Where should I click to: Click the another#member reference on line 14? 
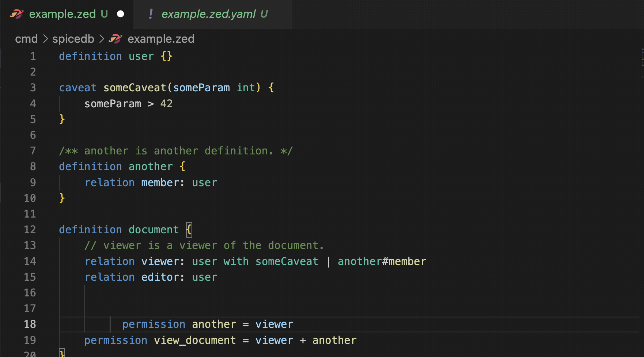pyautogui.click(x=382, y=261)
